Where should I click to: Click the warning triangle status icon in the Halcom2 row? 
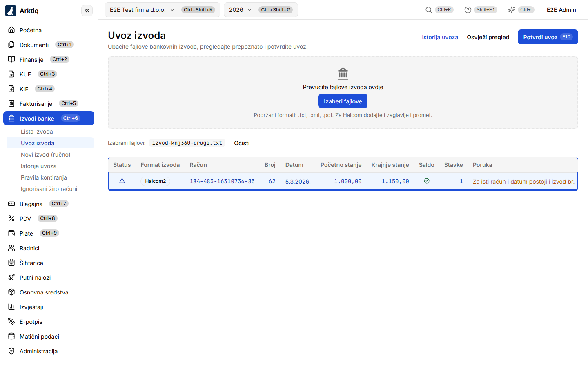click(122, 181)
